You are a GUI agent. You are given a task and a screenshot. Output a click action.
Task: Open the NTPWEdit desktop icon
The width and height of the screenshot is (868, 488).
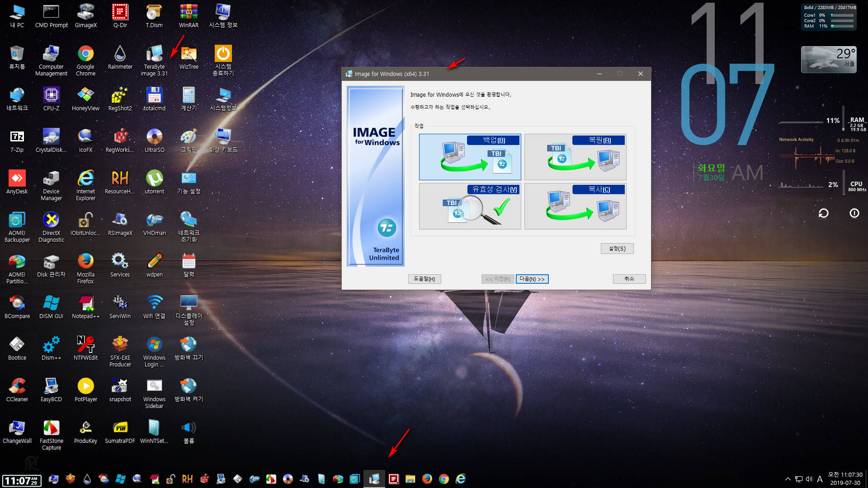pyautogui.click(x=85, y=348)
